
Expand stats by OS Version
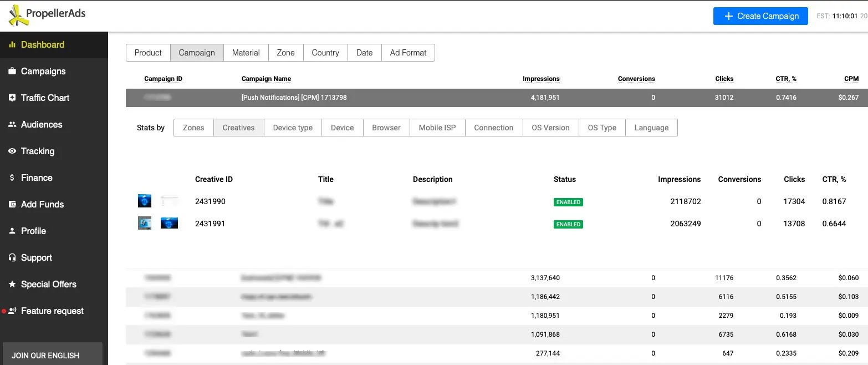tap(550, 127)
